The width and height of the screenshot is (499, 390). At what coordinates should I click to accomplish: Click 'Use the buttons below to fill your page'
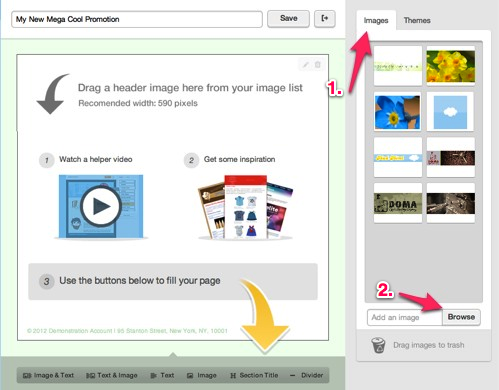tap(140, 281)
